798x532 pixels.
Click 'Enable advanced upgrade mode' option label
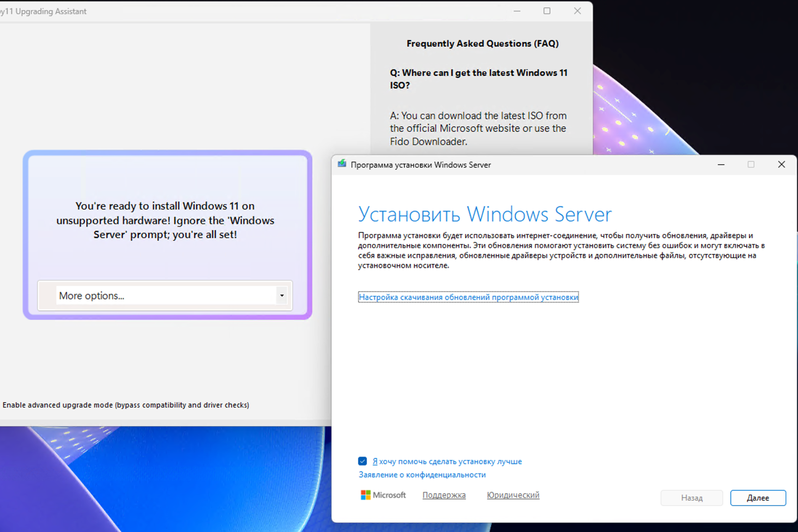(126, 405)
